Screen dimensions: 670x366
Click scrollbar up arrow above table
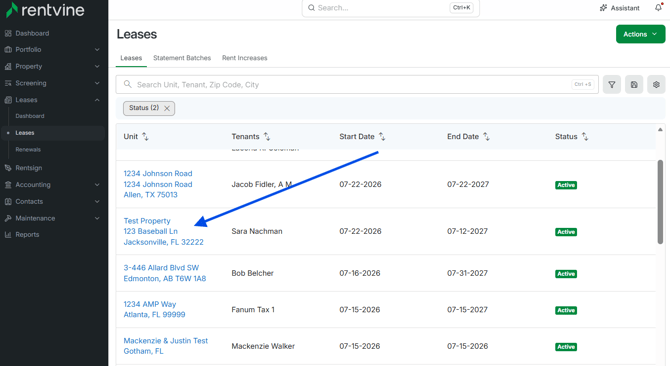[x=660, y=129]
